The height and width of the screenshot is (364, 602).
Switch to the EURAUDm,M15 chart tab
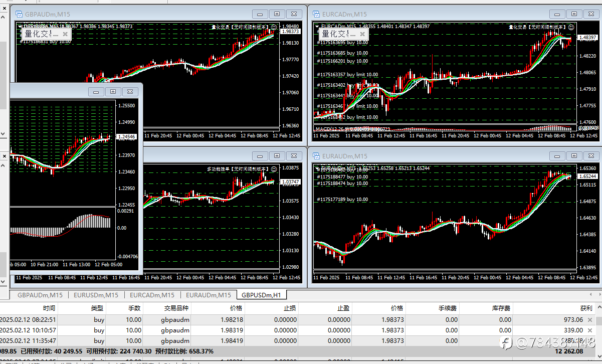click(209, 295)
